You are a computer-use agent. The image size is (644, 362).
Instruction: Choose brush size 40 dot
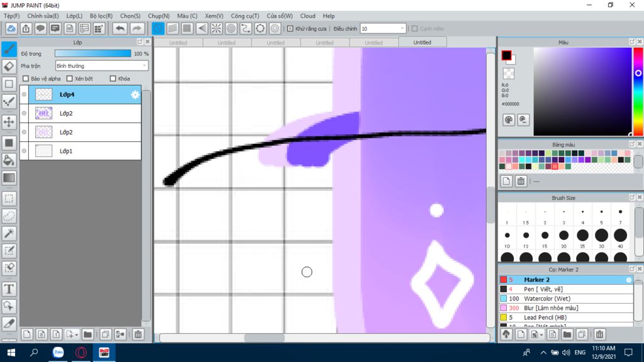point(620,236)
